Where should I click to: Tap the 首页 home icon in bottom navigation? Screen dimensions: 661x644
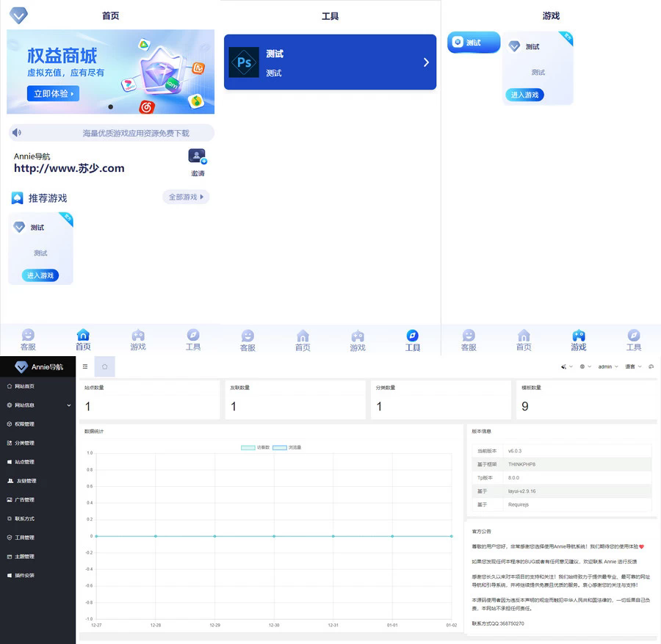point(83,336)
